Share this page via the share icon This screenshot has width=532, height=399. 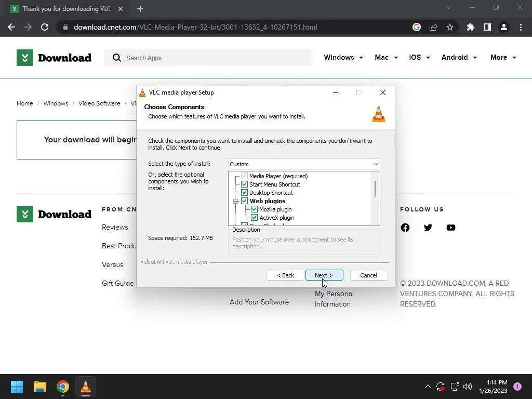coord(433,27)
